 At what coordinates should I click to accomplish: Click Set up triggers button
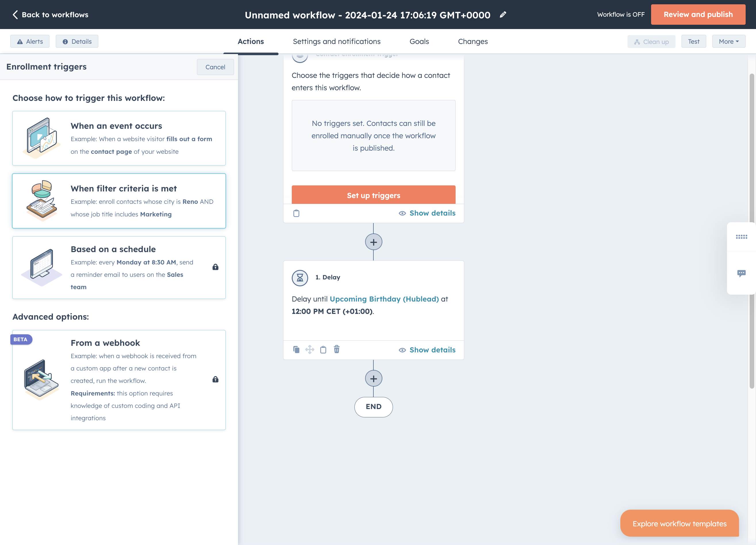(x=373, y=195)
